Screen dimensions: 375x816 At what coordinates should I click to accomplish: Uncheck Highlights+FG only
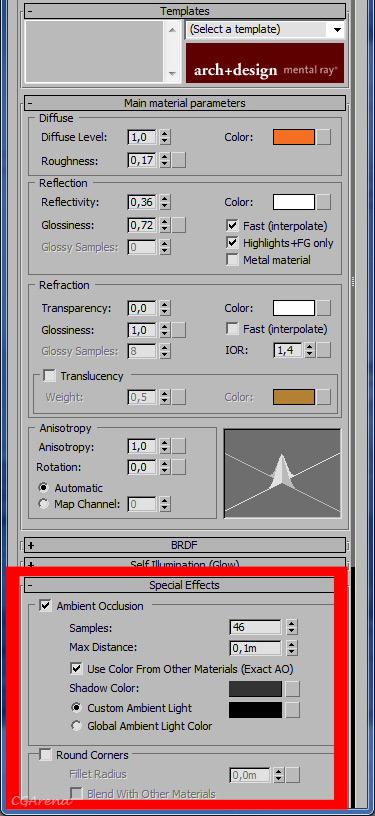pos(232,243)
